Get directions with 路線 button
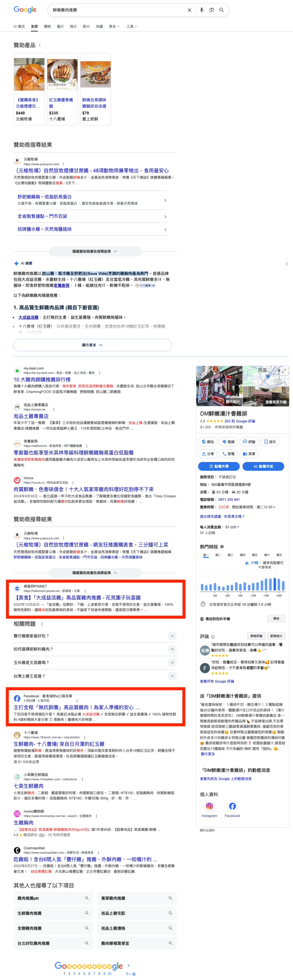 pos(229,442)
